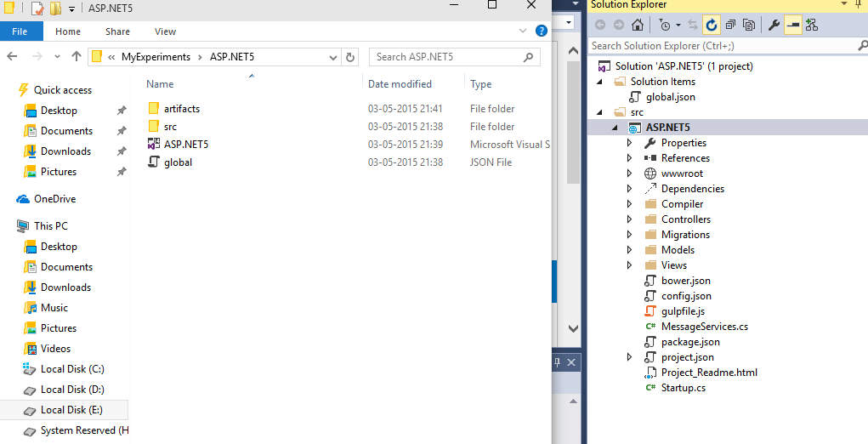Image resolution: width=868 pixels, height=444 pixels.
Task: Click the View Class Diagram icon in Solution Explorer
Action: click(812, 25)
